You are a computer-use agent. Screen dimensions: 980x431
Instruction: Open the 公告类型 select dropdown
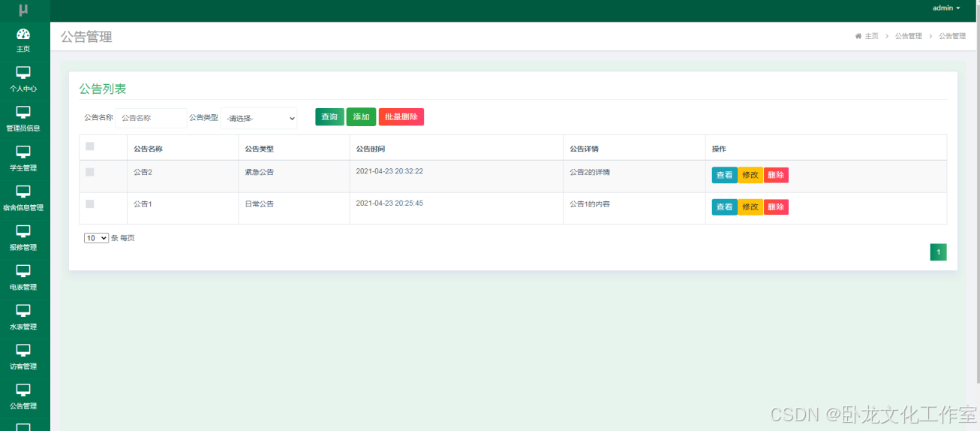point(259,118)
